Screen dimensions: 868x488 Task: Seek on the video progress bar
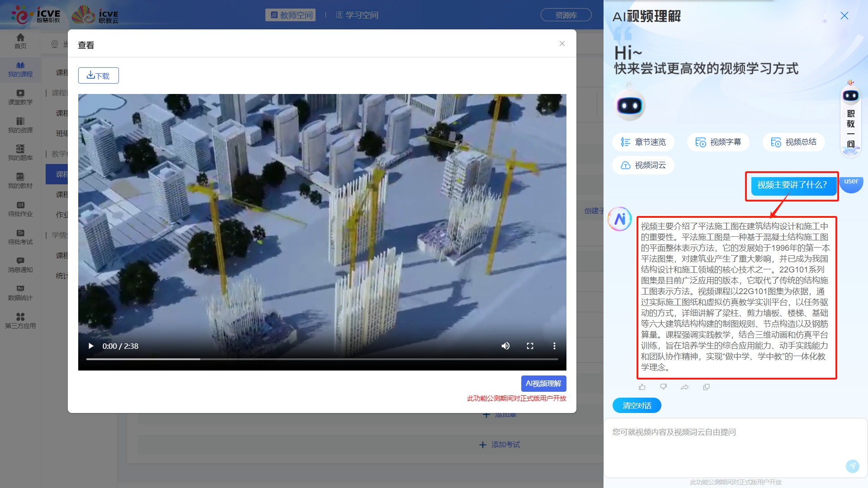click(x=322, y=359)
